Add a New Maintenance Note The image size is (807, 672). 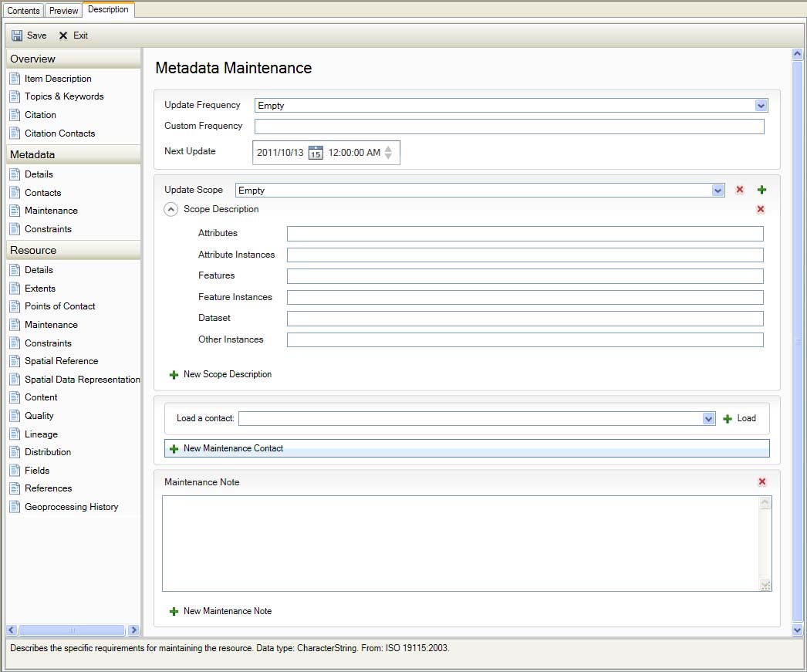click(227, 611)
